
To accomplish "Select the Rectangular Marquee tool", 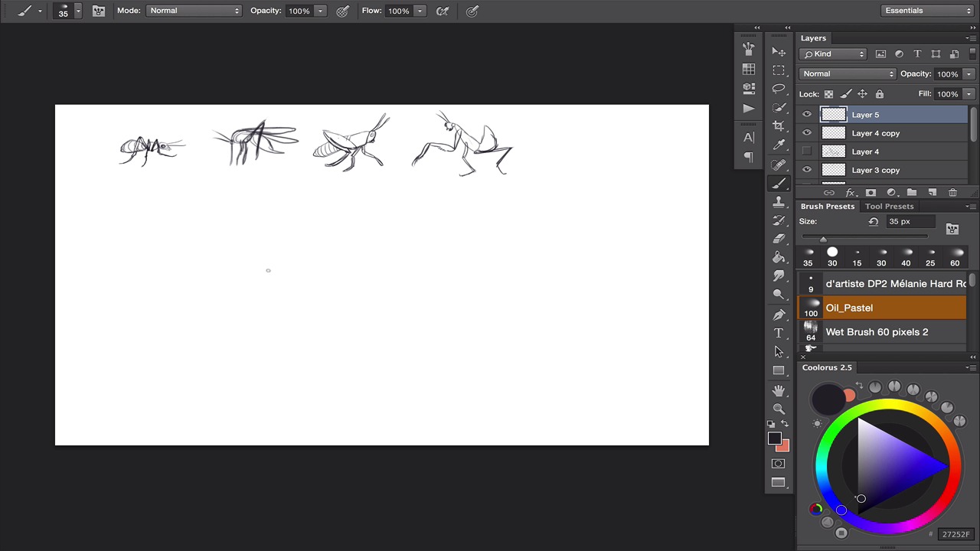I will pos(779,70).
